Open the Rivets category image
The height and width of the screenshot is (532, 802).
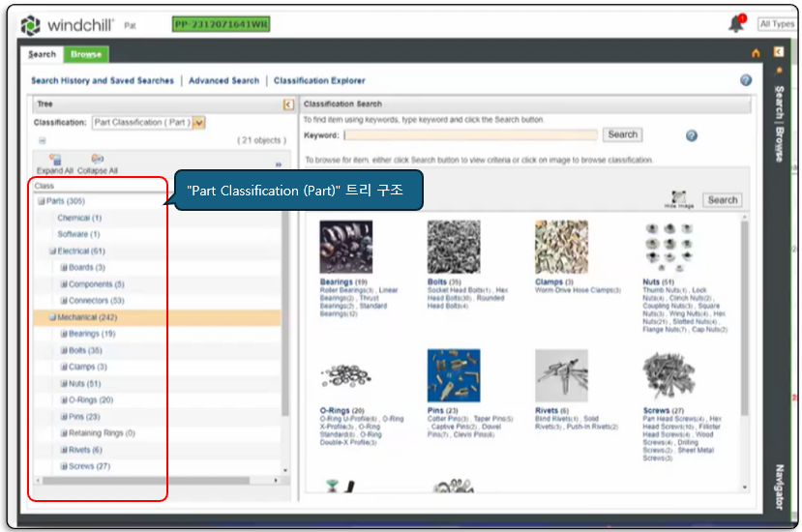pyautogui.click(x=561, y=375)
